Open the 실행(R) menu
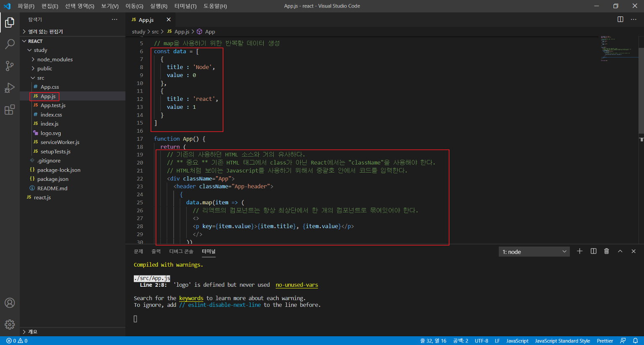 click(159, 6)
